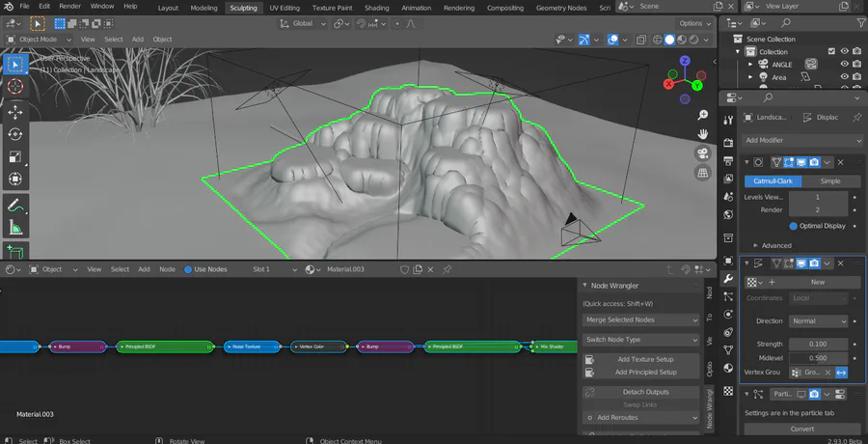This screenshot has width=868, height=444.
Task: Open the File menu
Action: click(x=24, y=7)
